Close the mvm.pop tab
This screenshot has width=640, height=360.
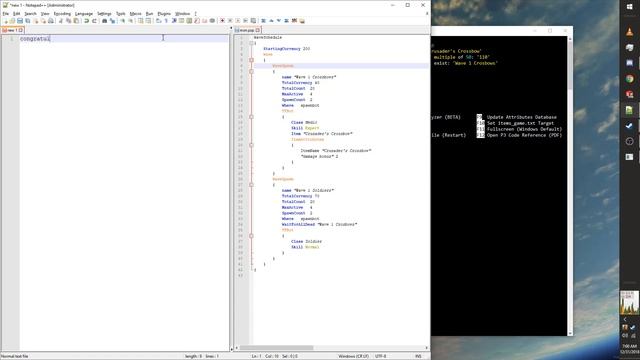[258, 30]
